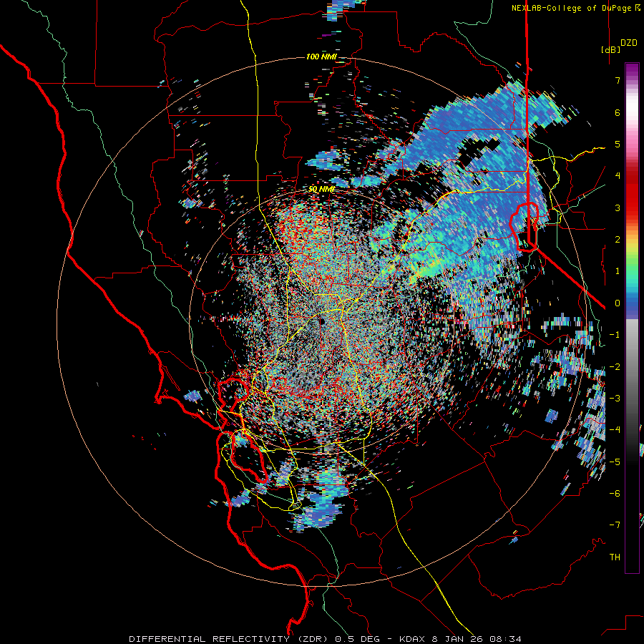
Task: Click the -2 value on the scale
Action: pyautogui.click(x=615, y=367)
